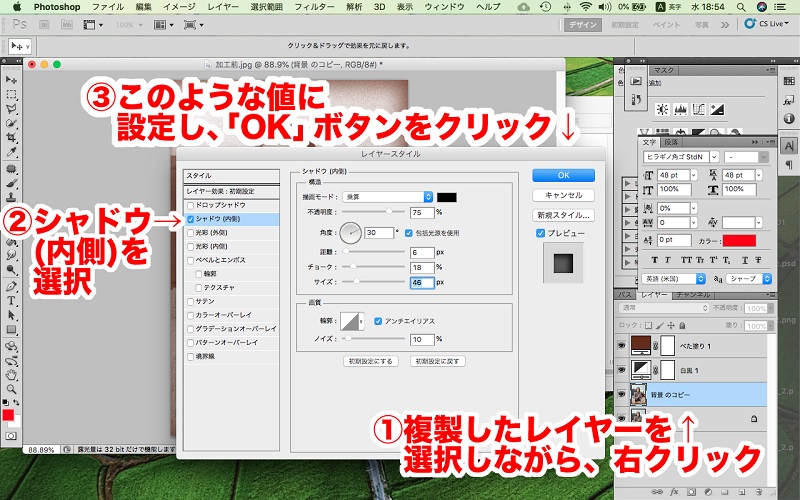Select the Quick Selection tool
The height and width of the screenshot is (500, 800).
[11, 123]
